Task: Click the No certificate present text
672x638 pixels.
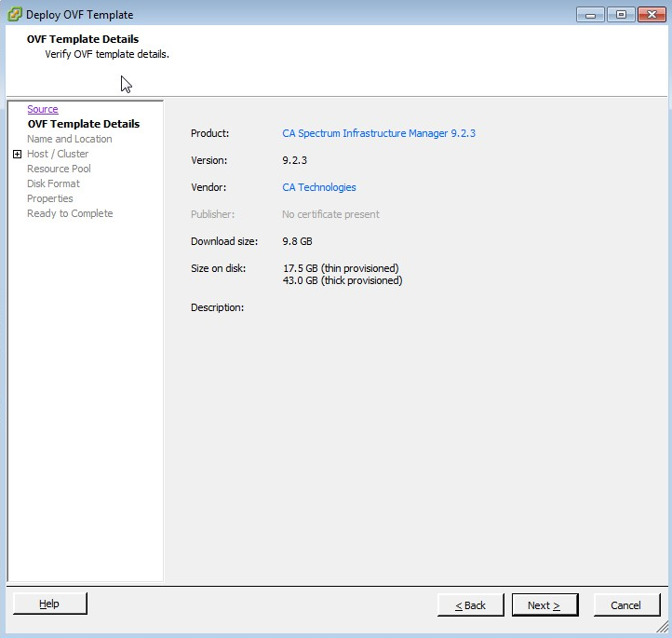Action: (x=330, y=214)
